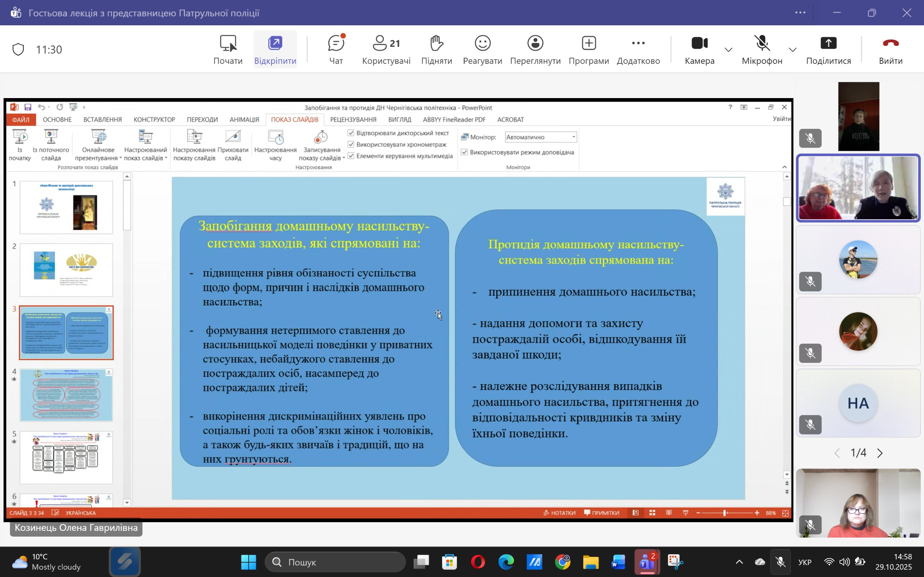The image size is (924, 577).
Task: Leave the call via Вийти
Action: coord(890,50)
